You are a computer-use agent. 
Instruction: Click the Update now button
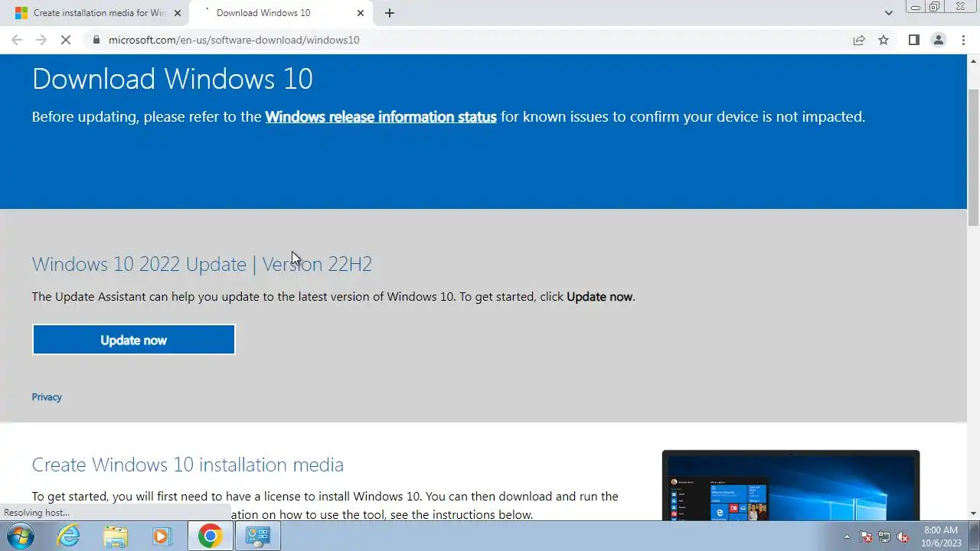click(133, 340)
